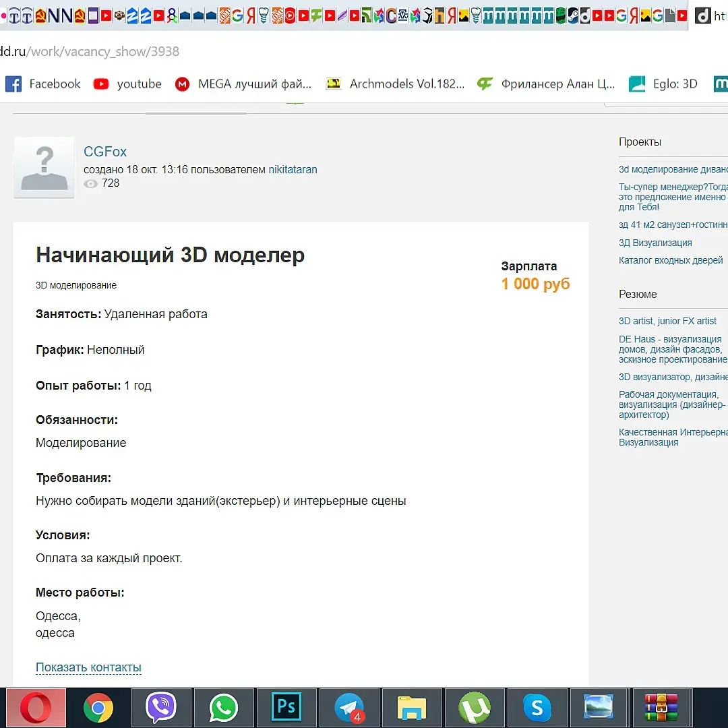728x728 pixels.
Task: Open project Ты-супер менеджер? link
Action: pos(673,197)
